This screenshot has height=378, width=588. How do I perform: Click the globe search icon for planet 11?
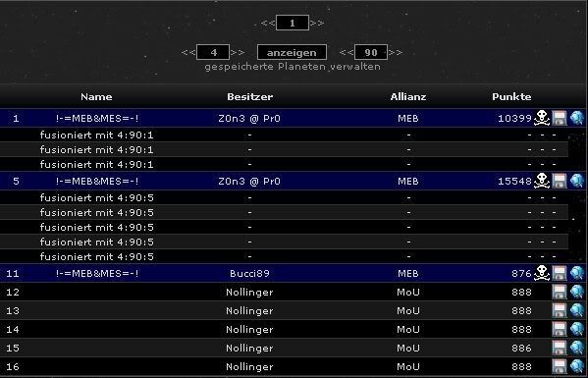pos(577,273)
